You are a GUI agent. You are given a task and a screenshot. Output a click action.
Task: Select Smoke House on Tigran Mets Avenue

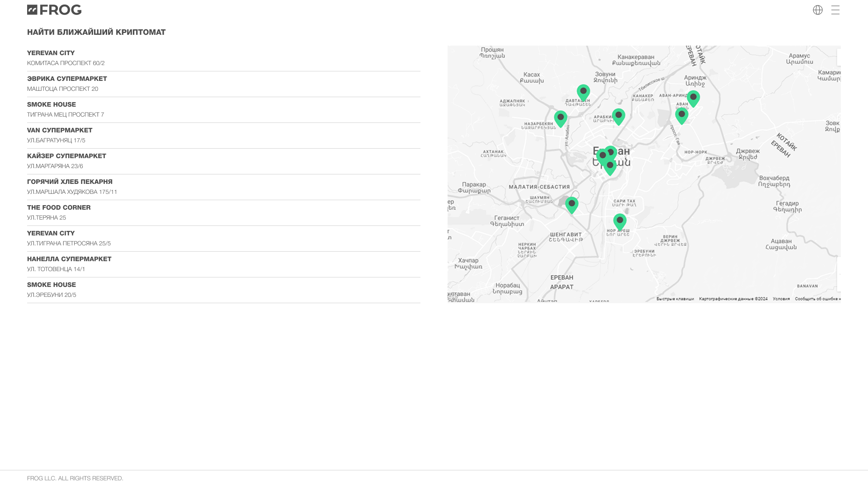click(x=52, y=104)
